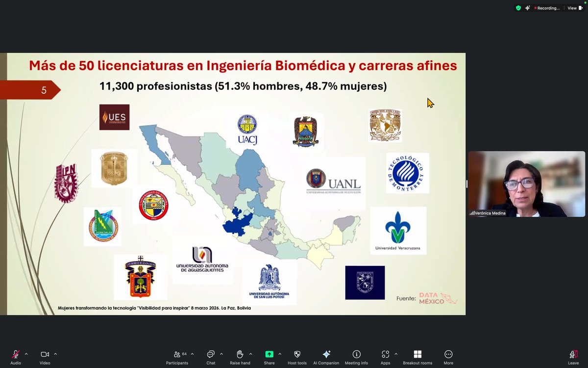Open Host tools shield
The height and width of the screenshot is (368, 588).
[x=297, y=357]
